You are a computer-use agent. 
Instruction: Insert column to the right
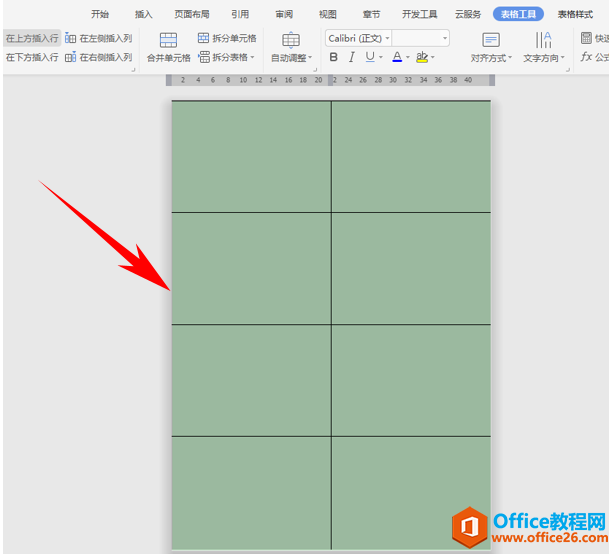coord(98,57)
